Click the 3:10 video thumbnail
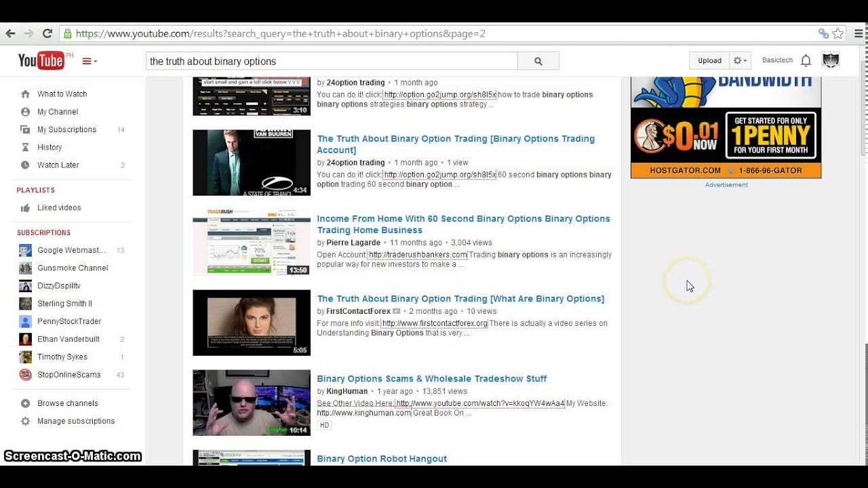Image resolution: width=868 pixels, height=488 pixels. click(x=252, y=96)
